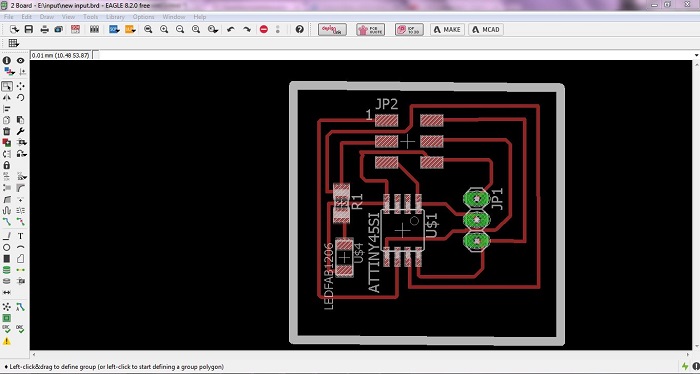This screenshot has height=374, width=700.
Task: Click the red Stop command icon
Action: (x=264, y=29)
